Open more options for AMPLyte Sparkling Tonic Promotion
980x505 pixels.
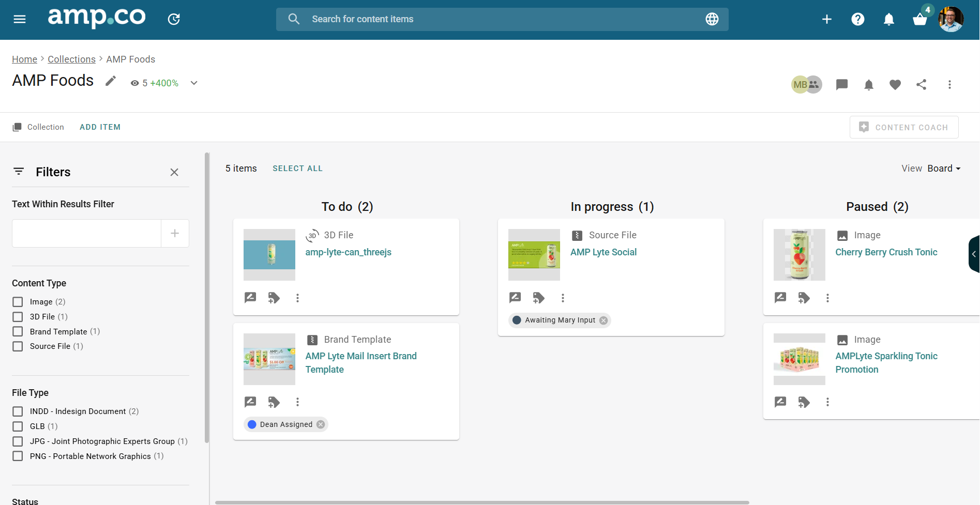pos(827,402)
